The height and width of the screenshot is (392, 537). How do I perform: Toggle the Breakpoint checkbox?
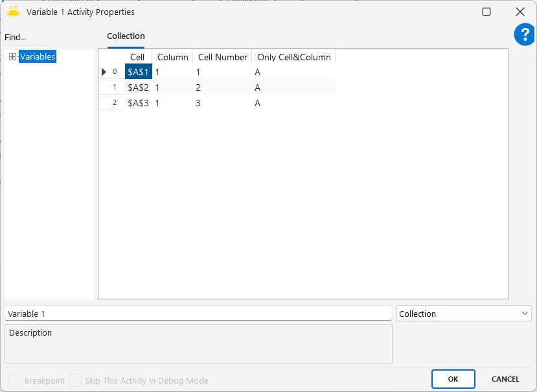click(14, 380)
